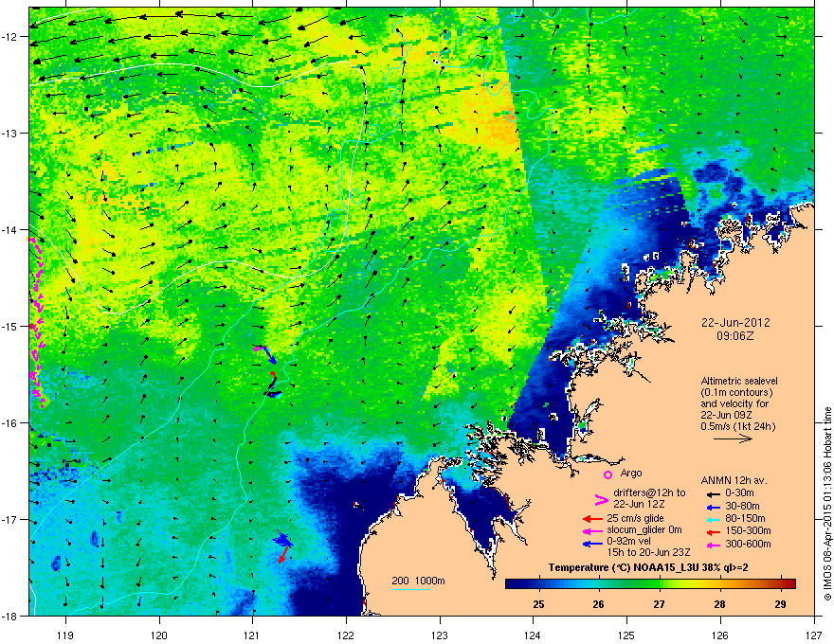Click the vertical IMOS copyright timestamp text
Image resolution: width=834 pixels, height=644 pixels.
[827, 504]
